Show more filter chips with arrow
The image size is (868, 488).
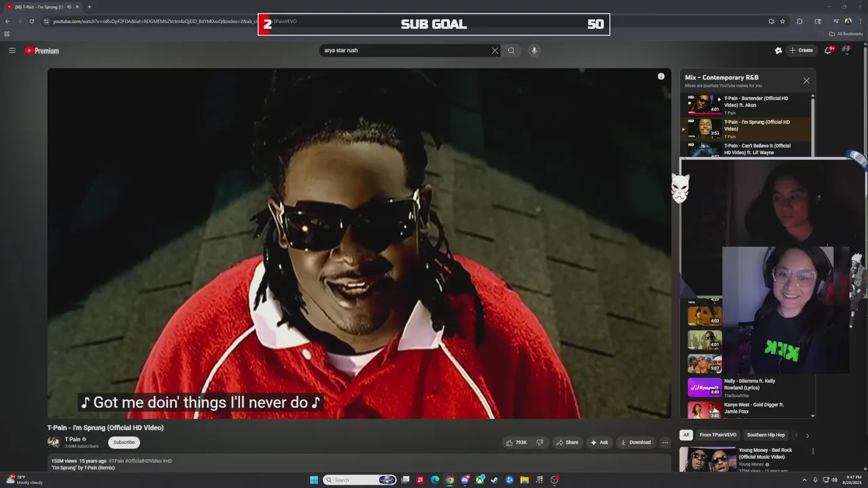807,436
